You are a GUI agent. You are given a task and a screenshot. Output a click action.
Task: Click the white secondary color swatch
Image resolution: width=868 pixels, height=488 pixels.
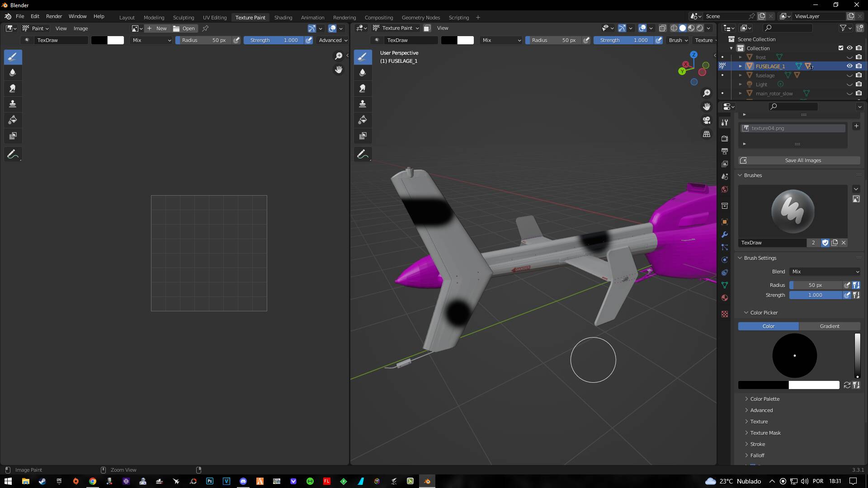(x=814, y=385)
